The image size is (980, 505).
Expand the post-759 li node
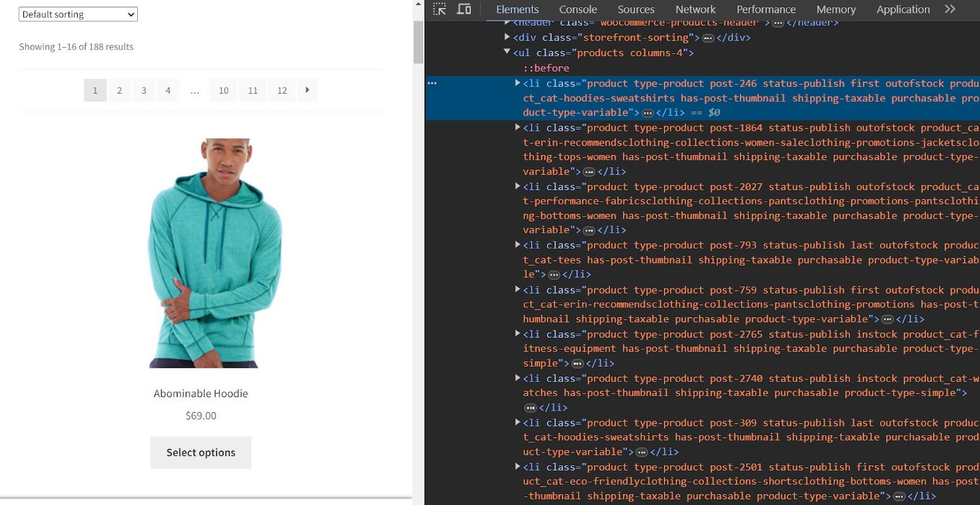pyautogui.click(x=518, y=290)
